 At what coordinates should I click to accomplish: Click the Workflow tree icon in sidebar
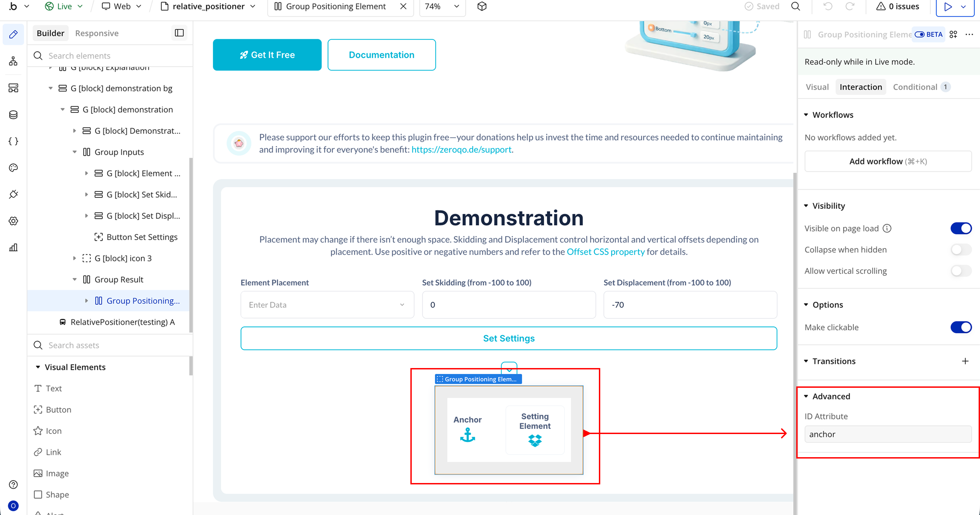13,61
